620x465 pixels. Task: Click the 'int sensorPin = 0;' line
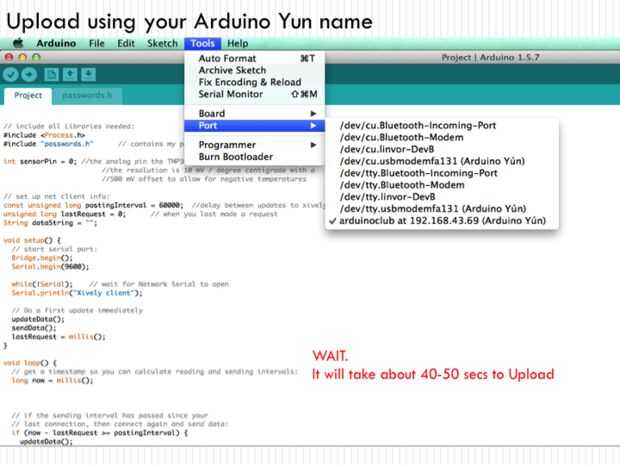[x=40, y=161]
